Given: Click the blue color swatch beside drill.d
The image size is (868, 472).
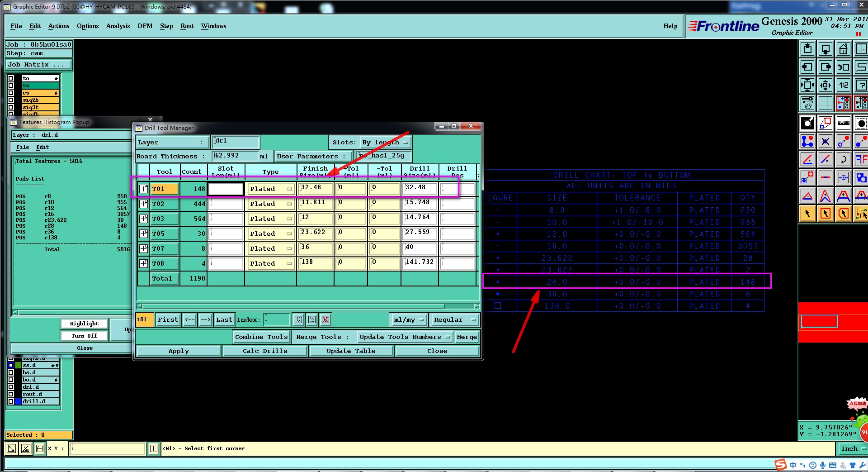Looking at the screenshot, I should [18, 401].
